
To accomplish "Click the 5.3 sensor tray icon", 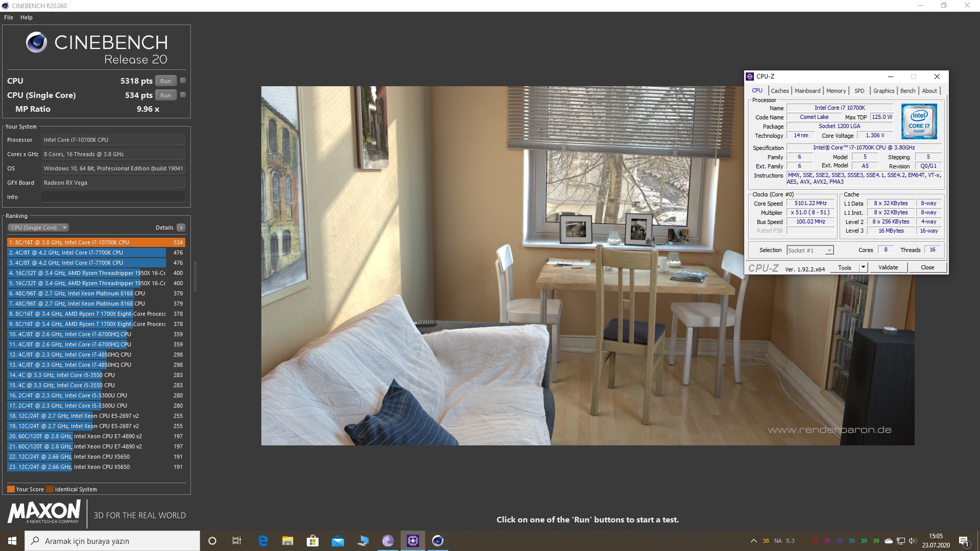I will click(790, 541).
